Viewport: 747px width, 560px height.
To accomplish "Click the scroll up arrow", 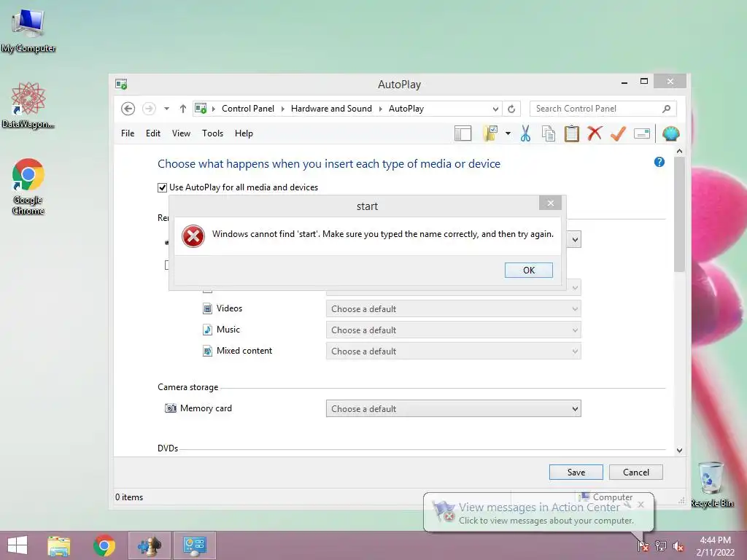I will pyautogui.click(x=679, y=151).
